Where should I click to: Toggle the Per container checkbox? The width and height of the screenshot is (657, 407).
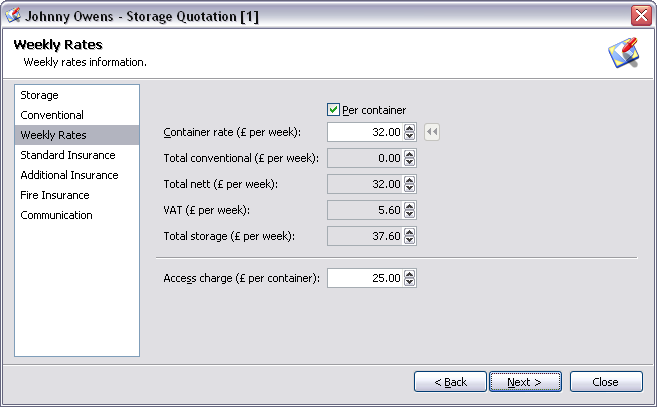(x=334, y=109)
